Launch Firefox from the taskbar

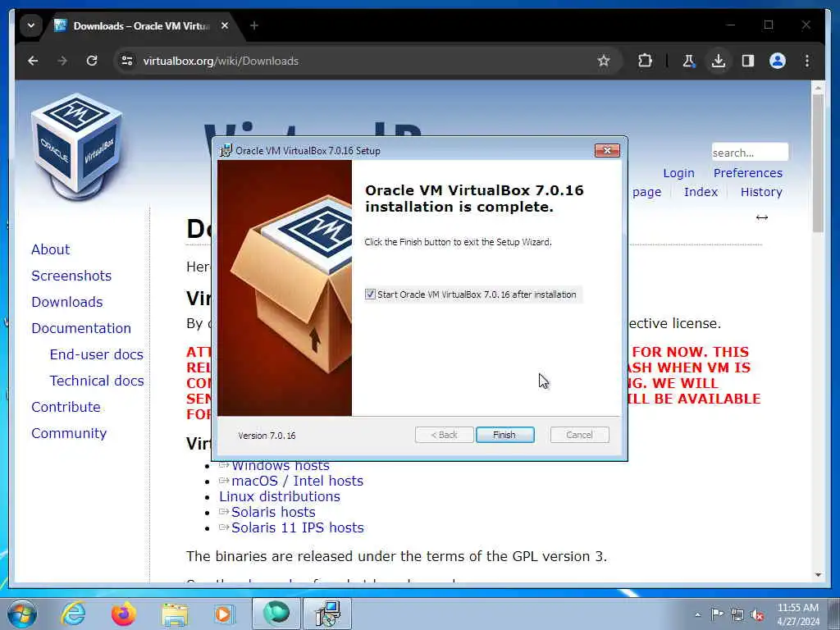[124, 614]
